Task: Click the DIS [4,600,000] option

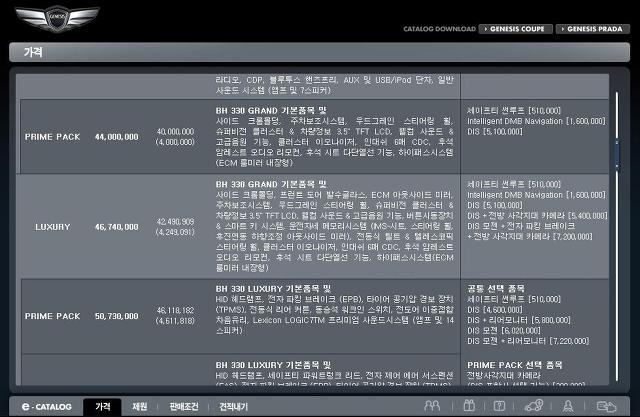Action: point(495,310)
